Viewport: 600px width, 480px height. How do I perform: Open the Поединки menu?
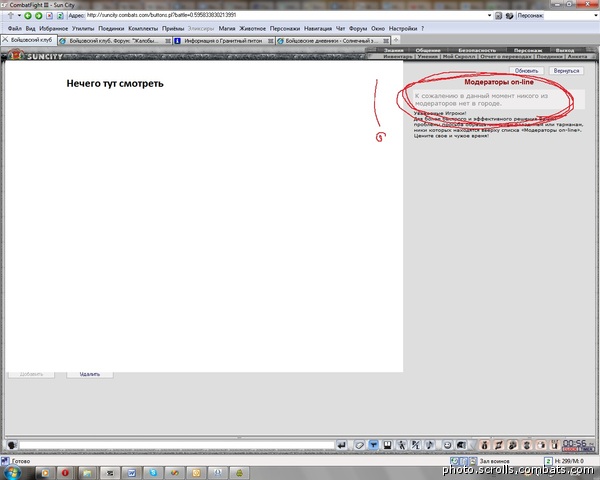click(111, 28)
